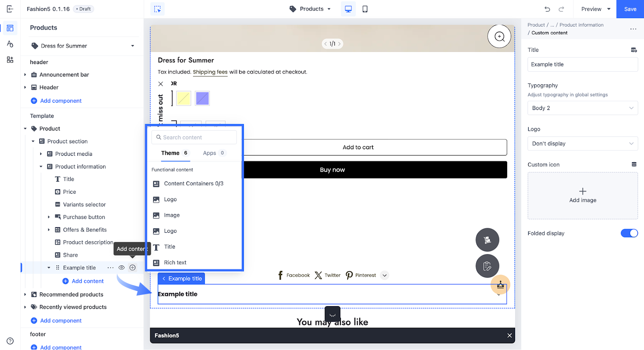This screenshot has height=350, width=644.
Task: Open the zoom magnifier on product image
Action: (x=499, y=37)
